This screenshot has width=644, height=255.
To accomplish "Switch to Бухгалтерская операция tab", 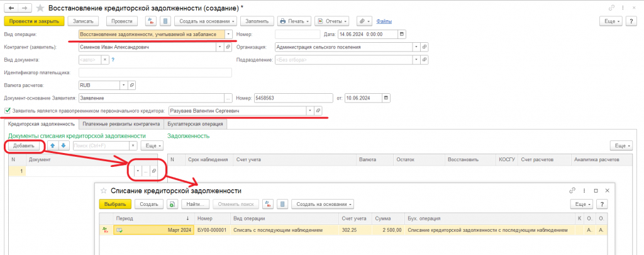I will click(196, 123).
